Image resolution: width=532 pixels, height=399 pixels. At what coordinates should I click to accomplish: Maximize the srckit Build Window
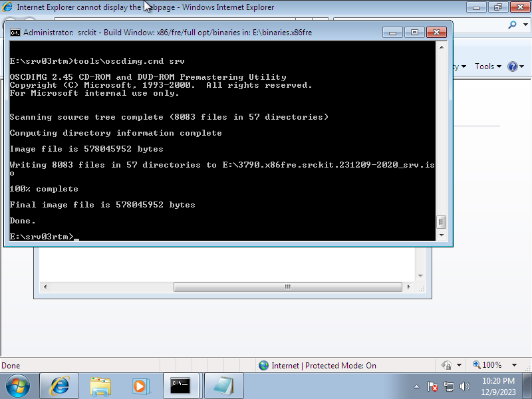point(414,33)
